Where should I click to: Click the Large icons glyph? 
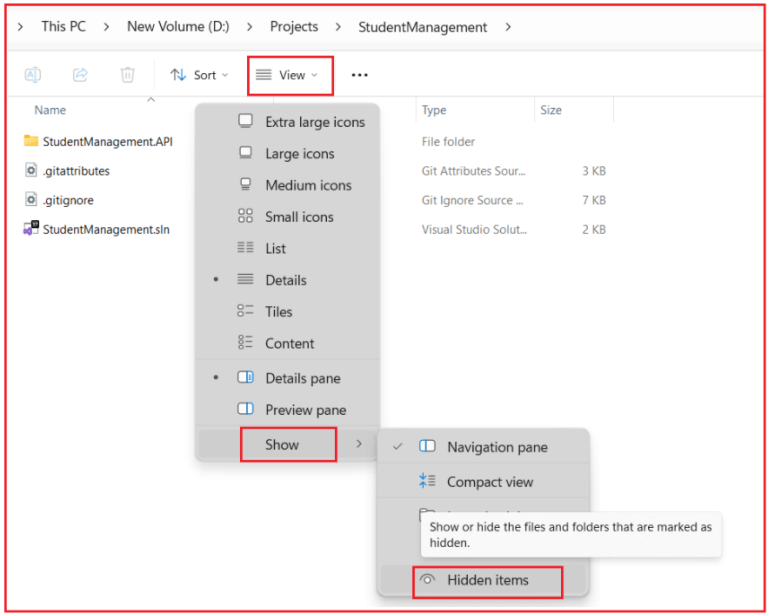(x=245, y=153)
